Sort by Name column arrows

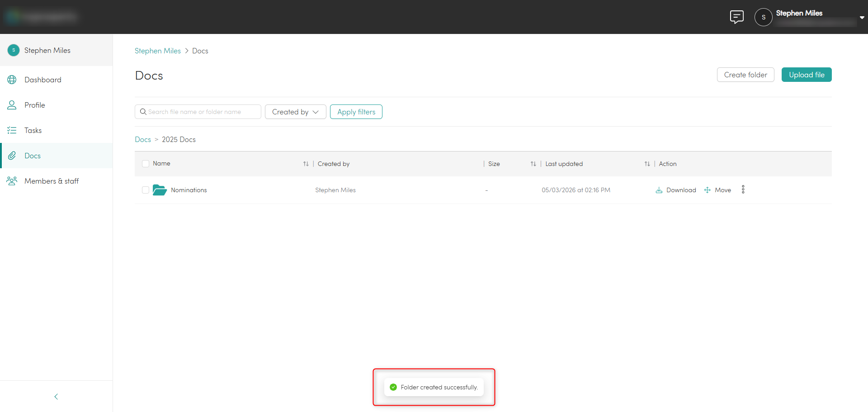pyautogui.click(x=306, y=164)
